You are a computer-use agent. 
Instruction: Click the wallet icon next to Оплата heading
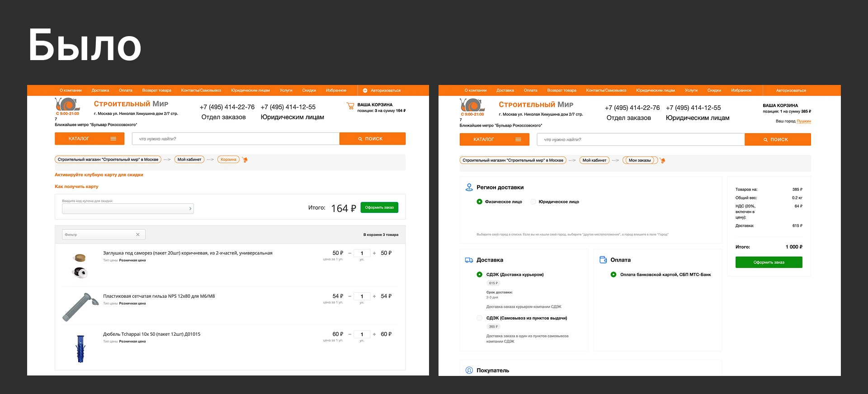coord(603,260)
